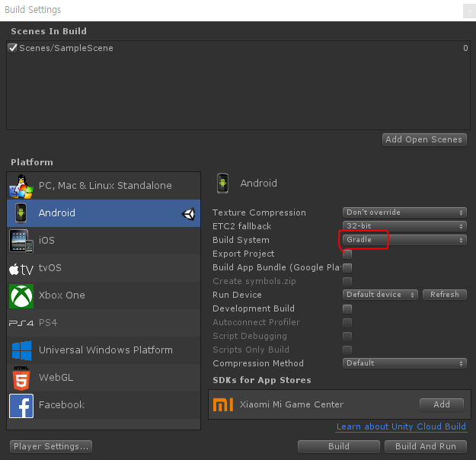Screen dimensions: 476x460
Task: Select the tvOS platform row
Action: click(x=104, y=268)
